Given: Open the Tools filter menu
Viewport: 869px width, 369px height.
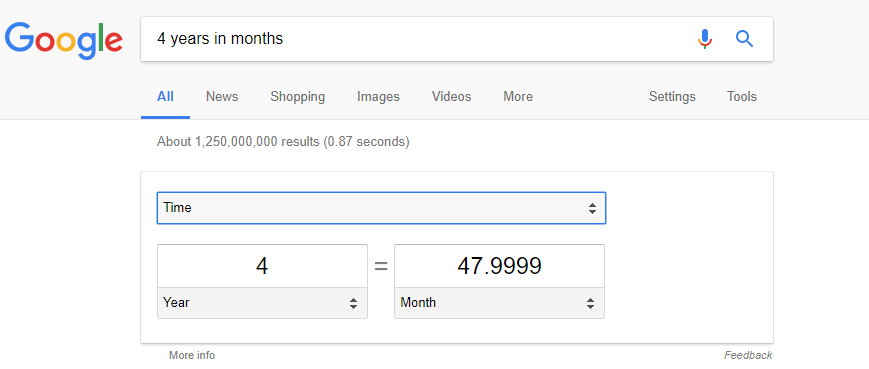Looking at the screenshot, I should coord(742,97).
